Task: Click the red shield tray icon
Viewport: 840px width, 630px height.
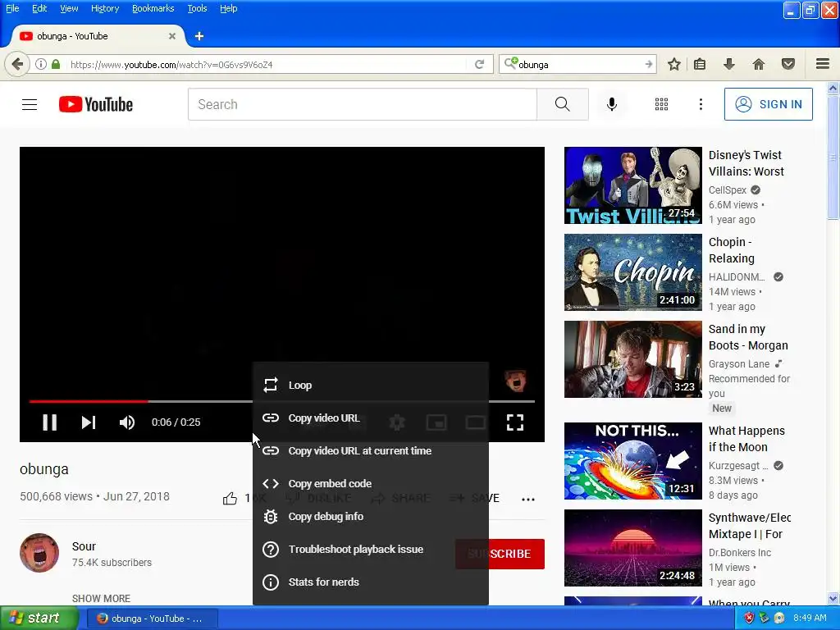Action: coord(749,619)
